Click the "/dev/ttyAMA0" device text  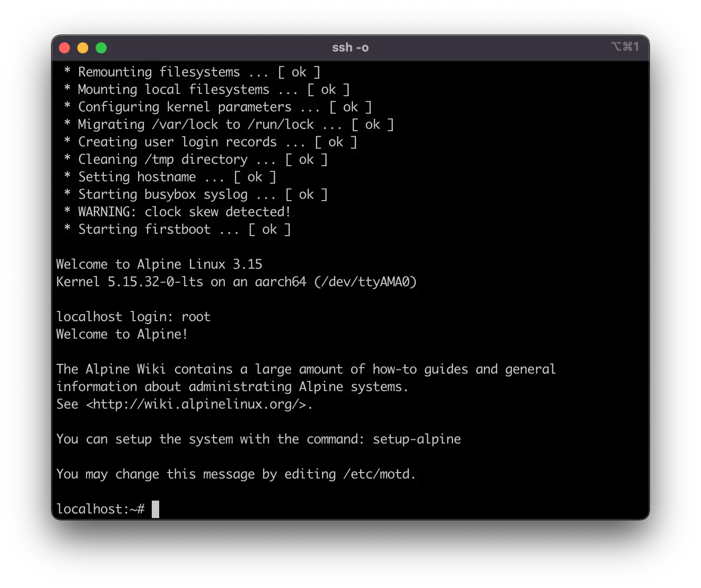pyautogui.click(x=365, y=282)
